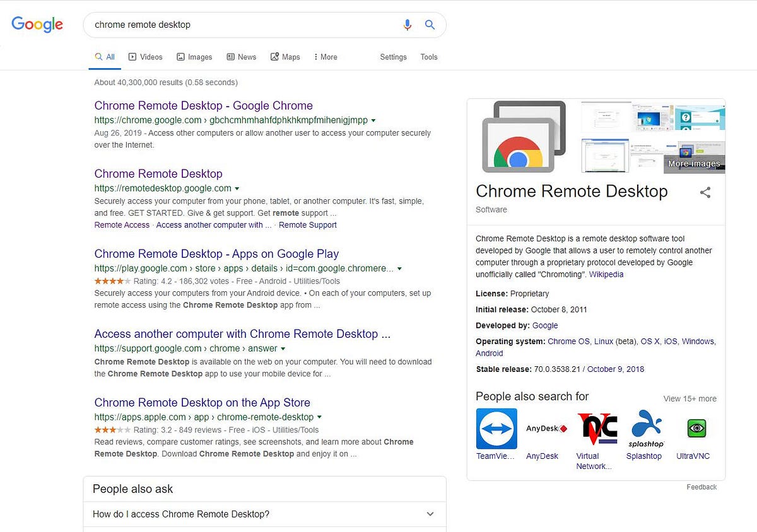Screen dimensions: 757x532
Task: Click the AnyDesk text label
Action: 542,456
